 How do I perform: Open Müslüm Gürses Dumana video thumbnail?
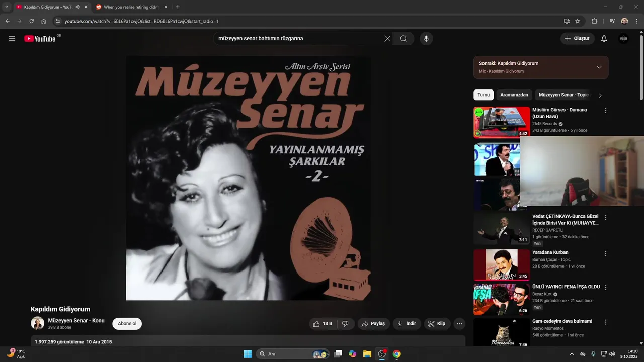coord(502,122)
